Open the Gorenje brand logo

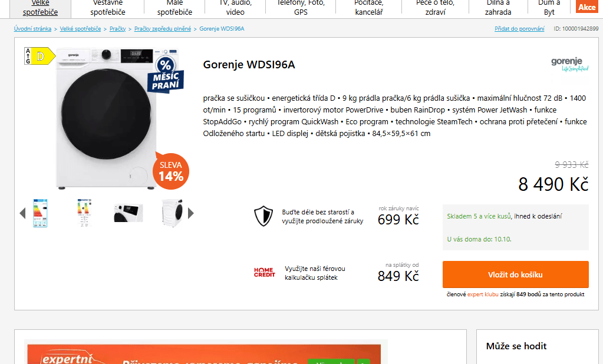click(x=569, y=65)
